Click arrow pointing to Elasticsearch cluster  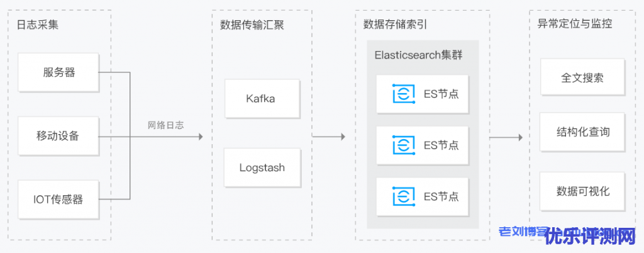[342, 137]
